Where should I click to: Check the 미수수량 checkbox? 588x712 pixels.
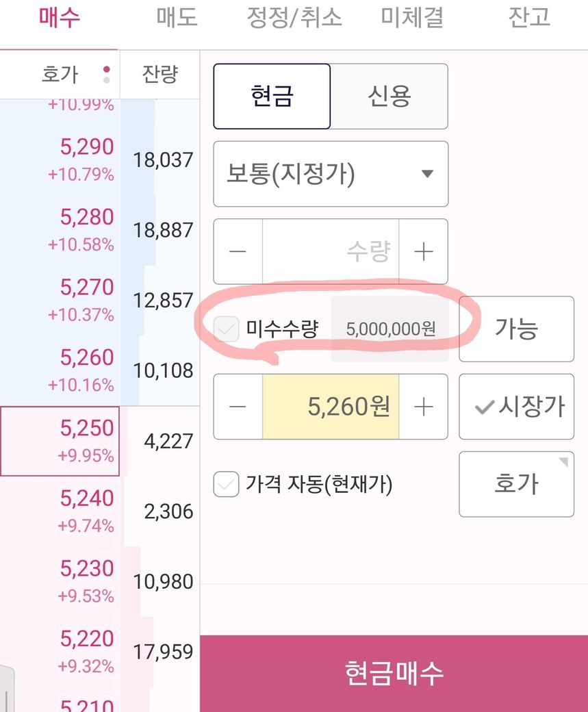(226, 329)
